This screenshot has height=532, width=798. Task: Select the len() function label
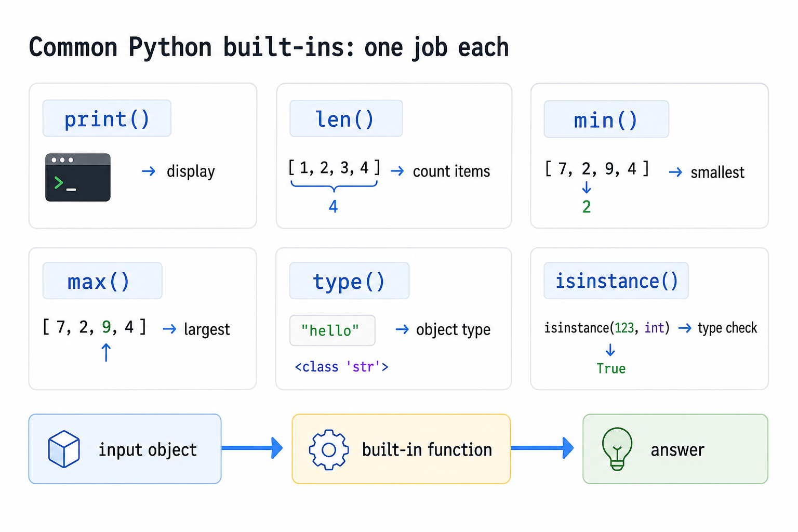pos(346,118)
